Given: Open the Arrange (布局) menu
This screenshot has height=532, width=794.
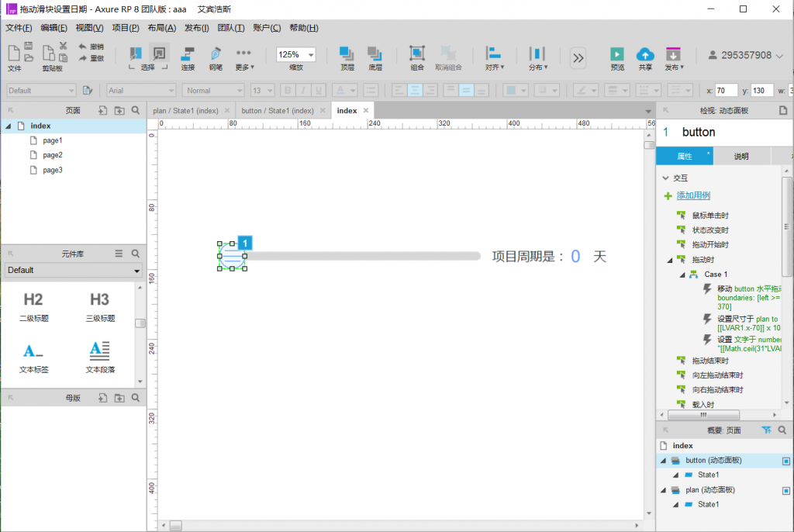Looking at the screenshot, I should click(x=162, y=28).
